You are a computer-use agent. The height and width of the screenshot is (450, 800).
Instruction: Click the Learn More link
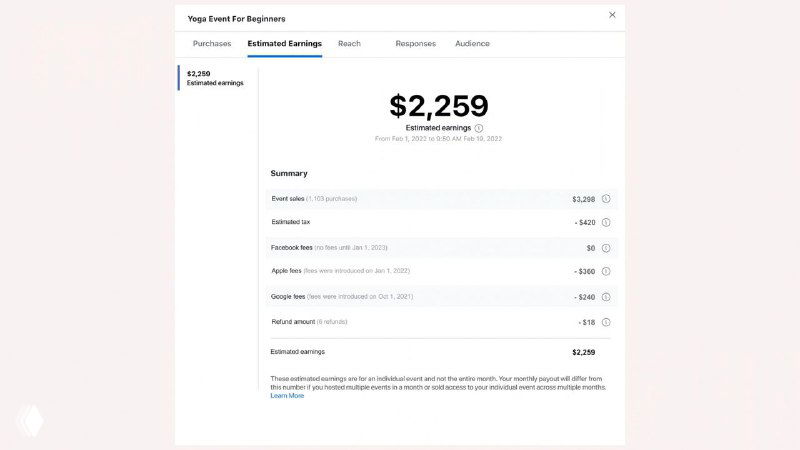click(x=287, y=396)
